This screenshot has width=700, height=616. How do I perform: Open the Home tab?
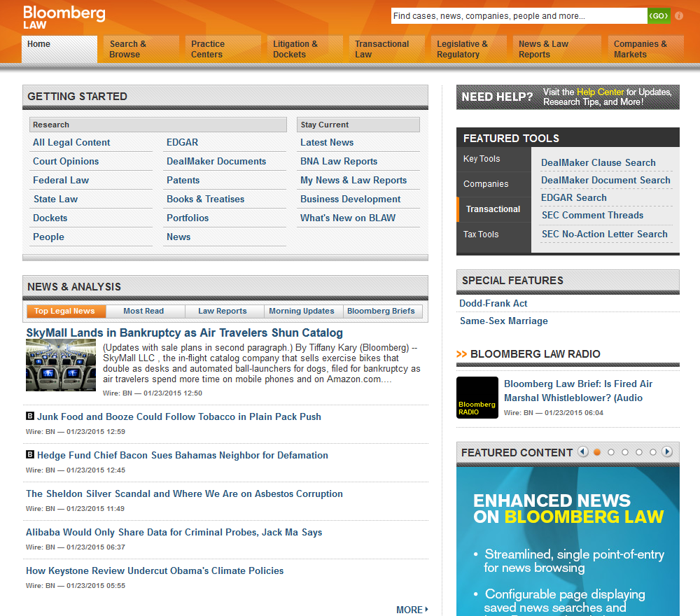tap(59, 49)
